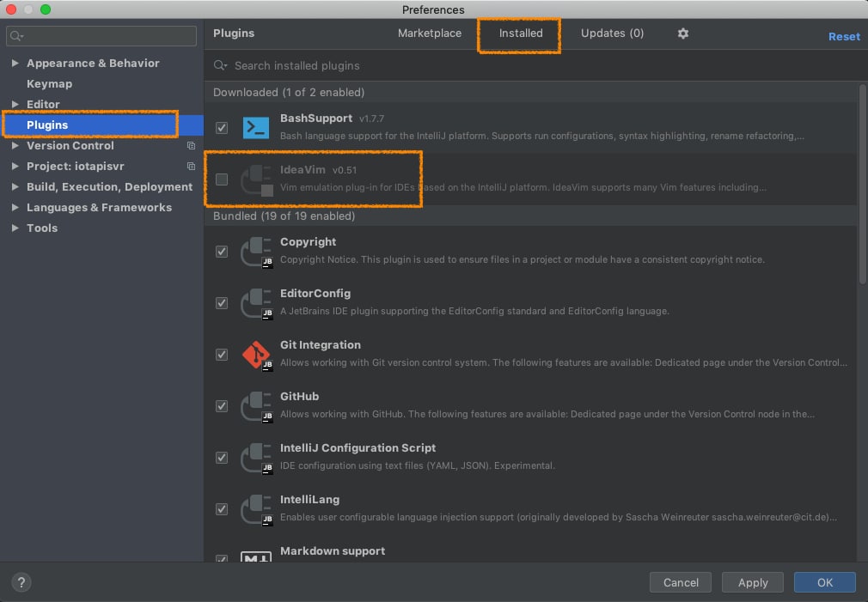Click the Bundled (19 of 19 enabled) header
The height and width of the screenshot is (602, 868).
284,216
